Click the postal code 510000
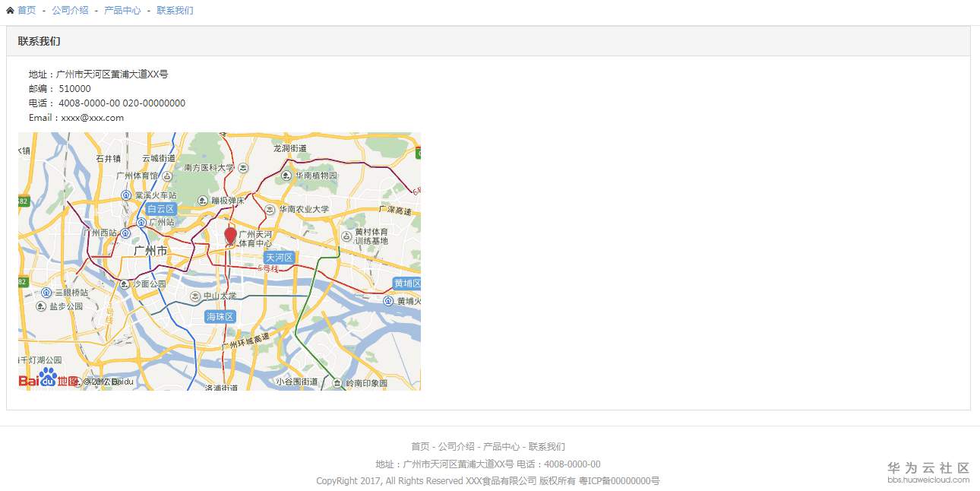The height and width of the screenshot is (491, 980). pyautogui.click(x=74, y=89)
